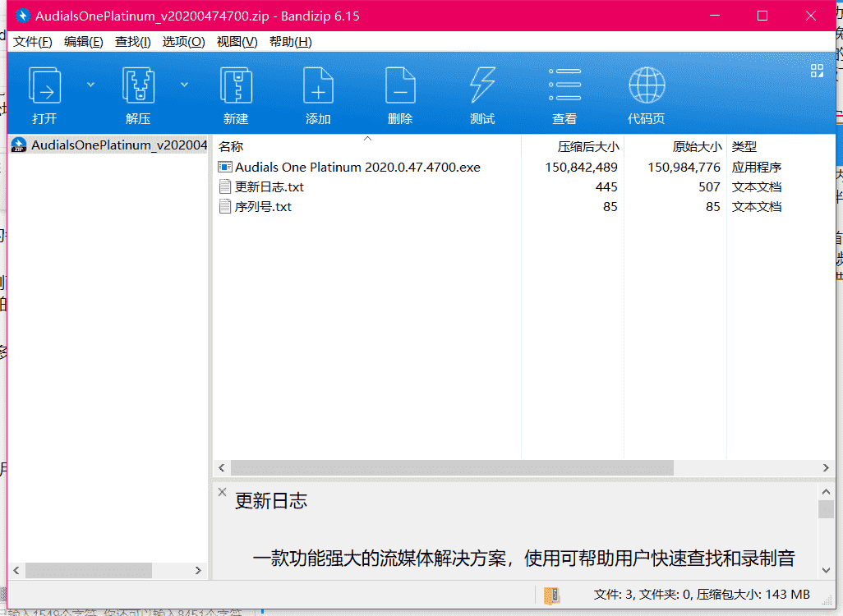Select the 序列号.txt file row
Viewport: 843px width, 616px height.
(500, 207)
